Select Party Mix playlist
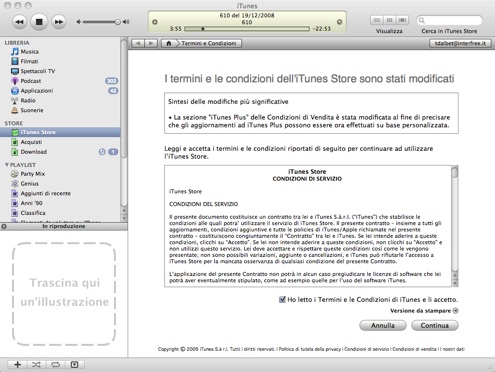 60,174
